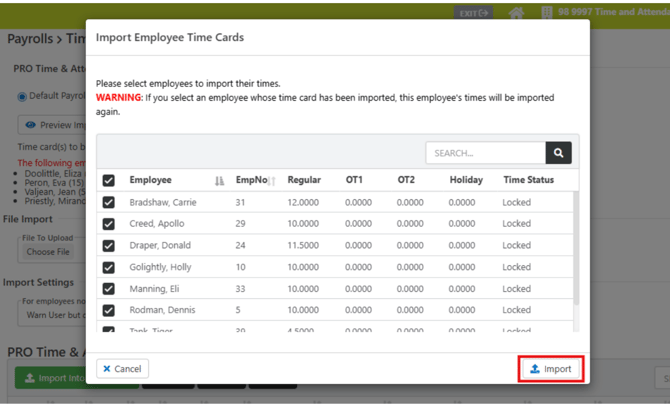Click the Choose File button
This screenshot has width=670, height=404.
pyautogui.click(x=48, y=252)
